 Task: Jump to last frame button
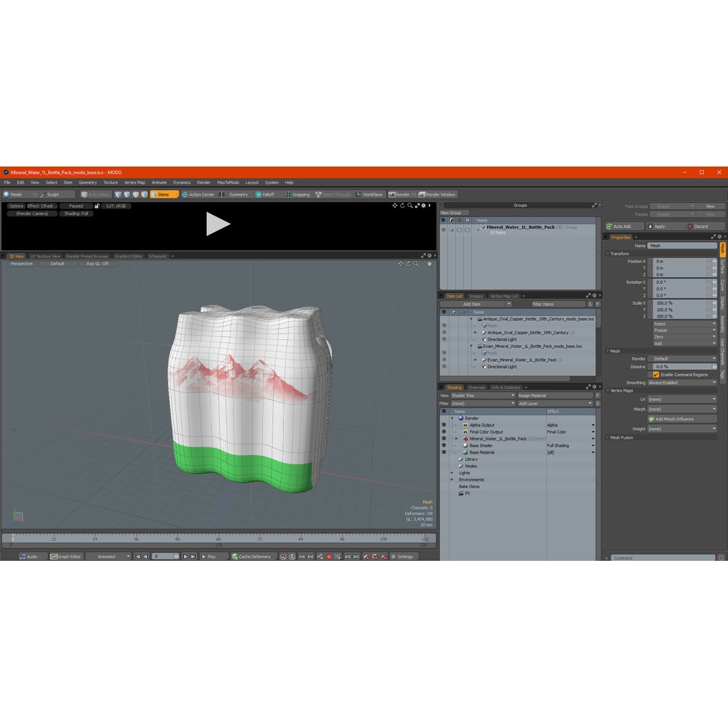[194, 556]
